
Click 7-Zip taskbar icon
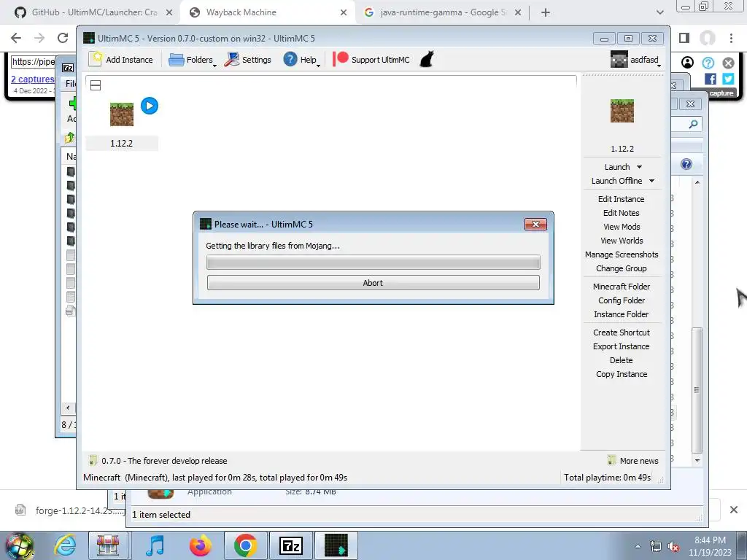[291, 545]
